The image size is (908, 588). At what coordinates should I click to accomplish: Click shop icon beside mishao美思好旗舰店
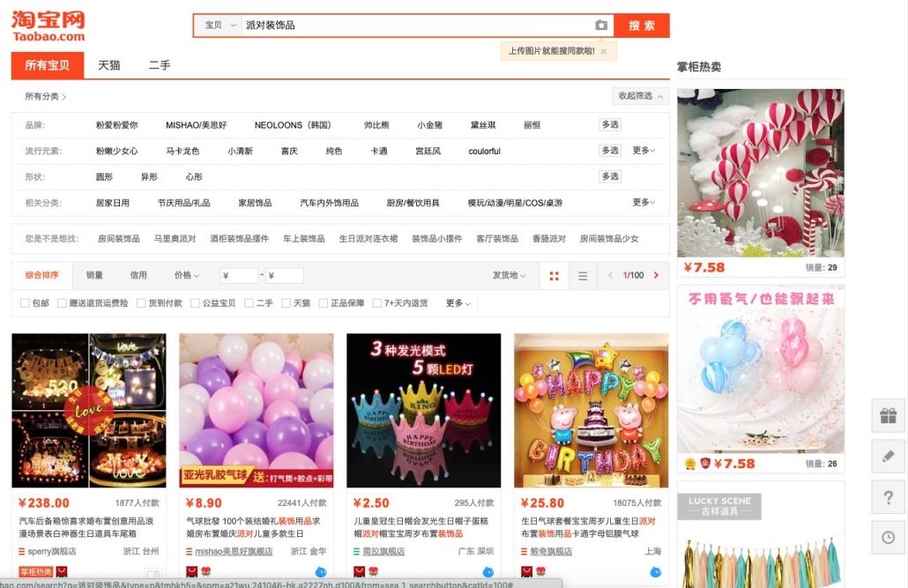[x=189, y=552]
